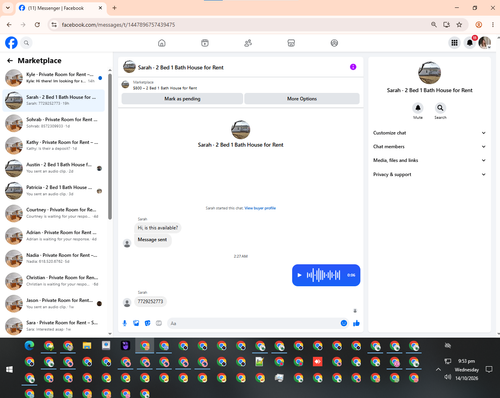Image resolution: width=500 pixels, height=398 pixels.
Task: Show hidden system tray icons
Action: (438, 369)
